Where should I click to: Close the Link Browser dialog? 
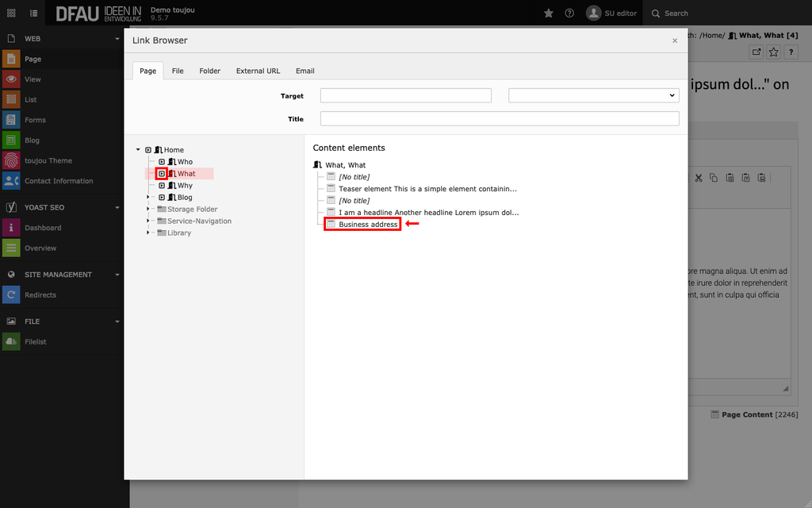[x=675, y=40]
